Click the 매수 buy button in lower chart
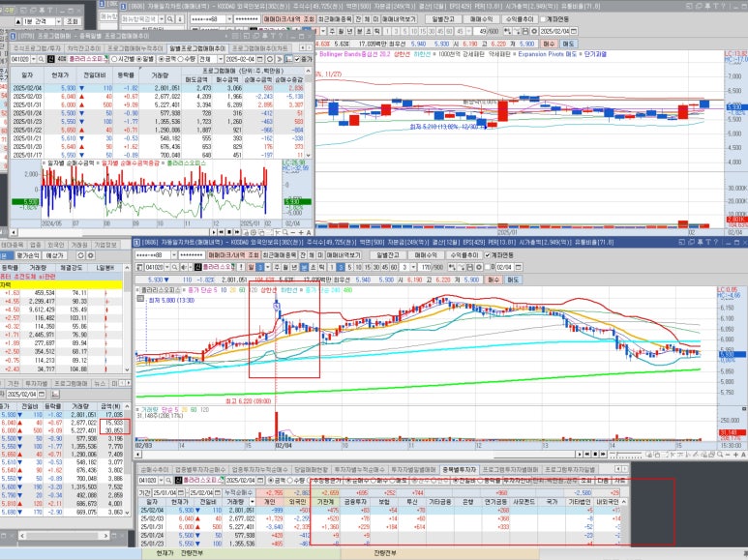748x560 pixels. (494, 280)
